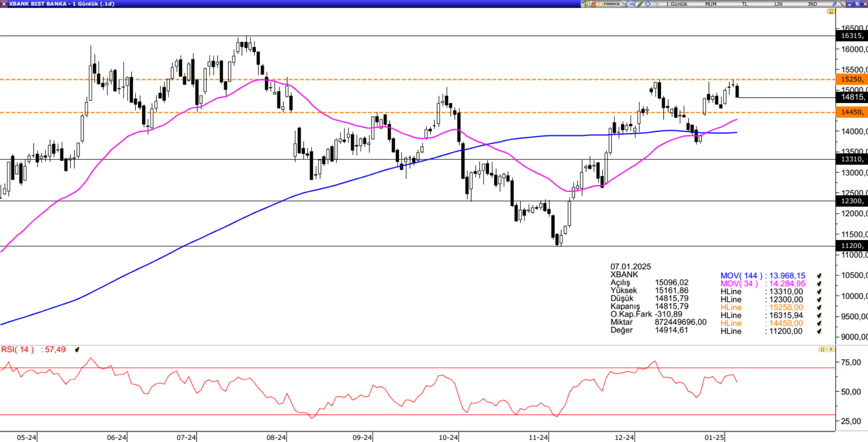The image size is (868, 442).
Task: Click the small yellow maximize icon above the price axis
Action: coord(830,11)
